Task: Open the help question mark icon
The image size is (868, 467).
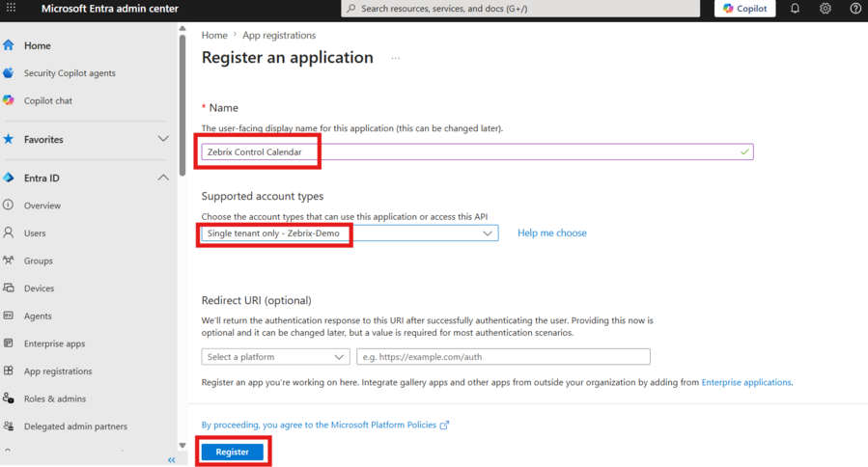Action: (x=855, y=9)
